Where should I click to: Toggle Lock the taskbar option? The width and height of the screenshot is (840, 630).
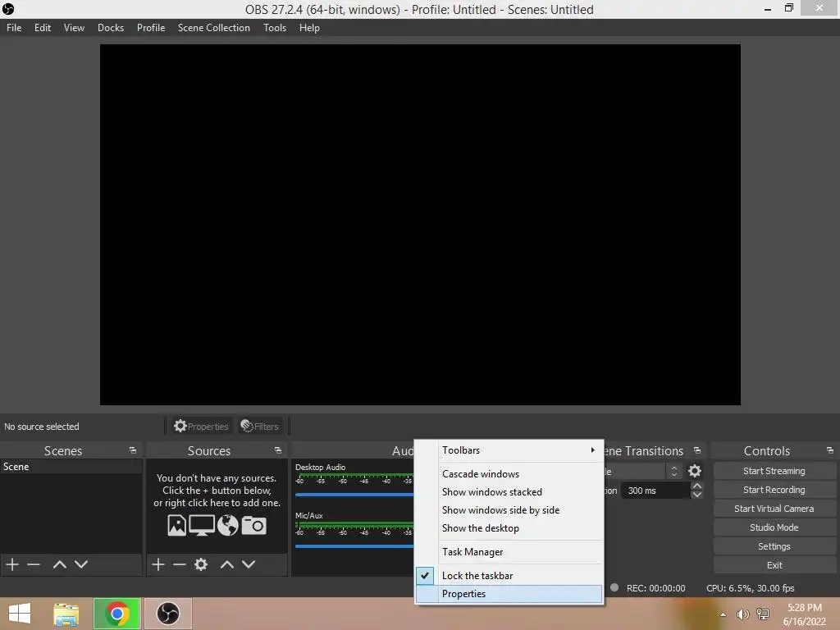(x=509, y=575)
